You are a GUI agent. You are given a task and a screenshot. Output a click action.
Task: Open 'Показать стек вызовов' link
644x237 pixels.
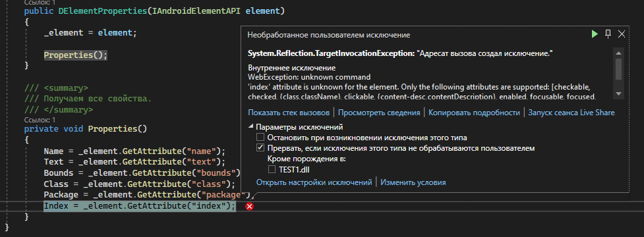tap(289, 113)
